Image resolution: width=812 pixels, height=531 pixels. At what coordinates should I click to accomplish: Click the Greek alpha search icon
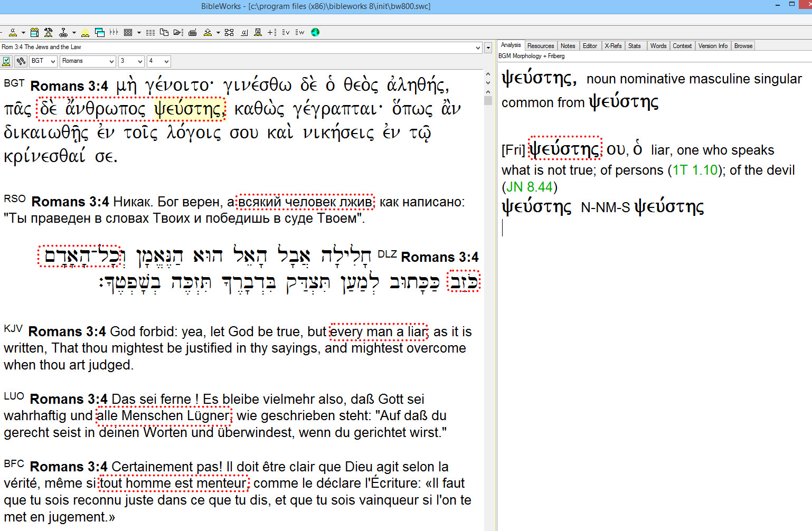[x=13, y=32]
